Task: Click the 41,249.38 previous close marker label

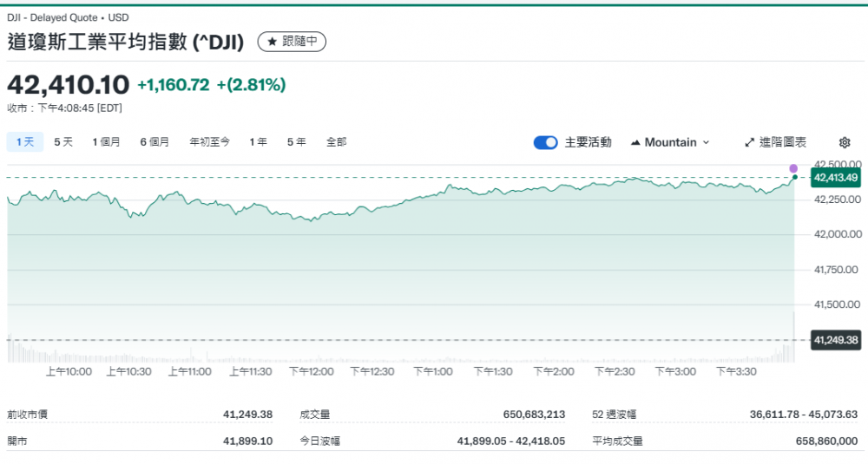Action: tap(835, 340)
